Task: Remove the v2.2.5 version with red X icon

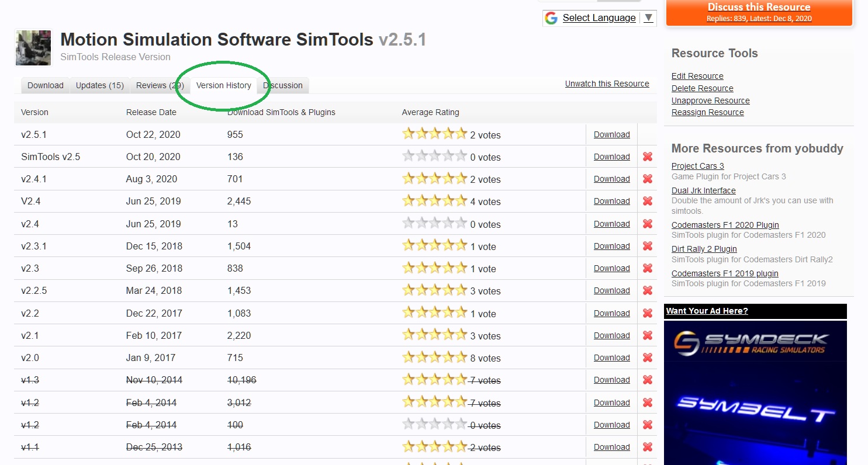Action: [x=647, y=290]
